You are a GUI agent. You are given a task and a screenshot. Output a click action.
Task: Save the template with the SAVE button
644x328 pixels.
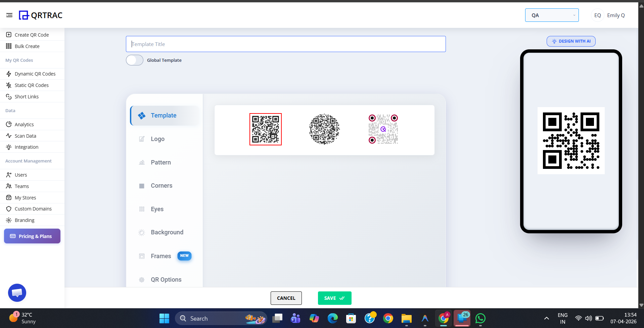pos(334,298)
